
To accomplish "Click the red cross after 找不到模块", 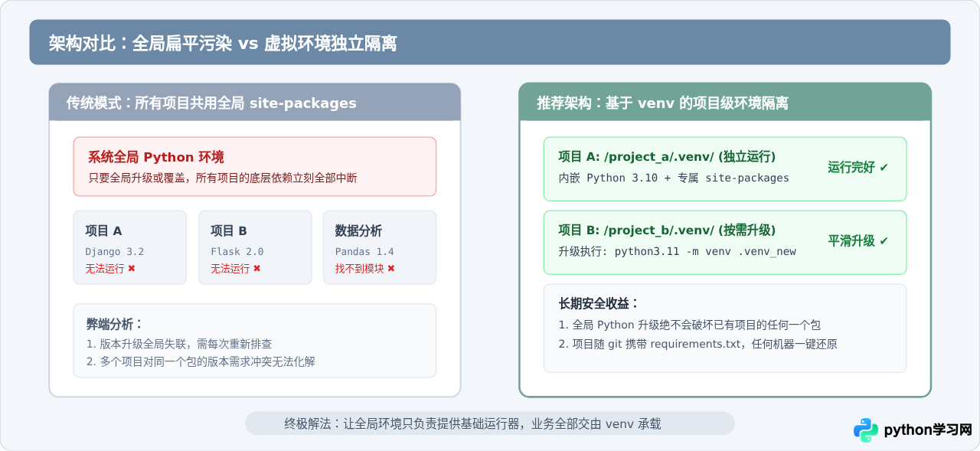I will pyautogui.click(x=391, y=269).
